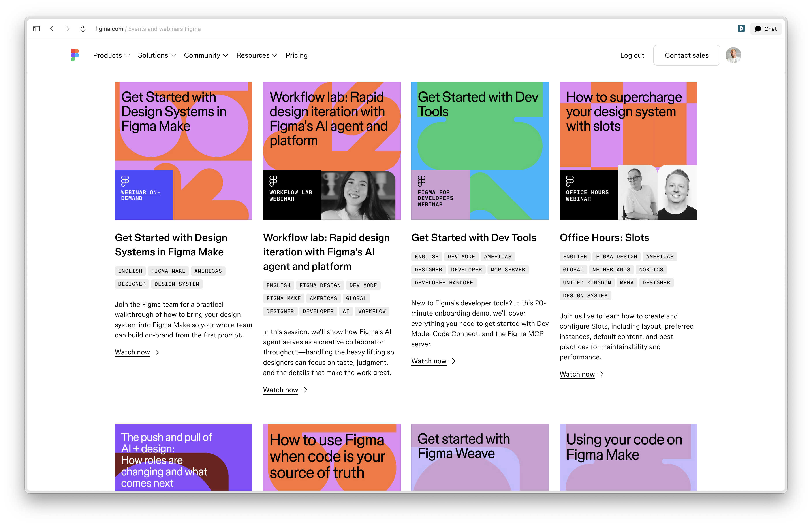Go back to the previous page
This screenshot has width=812, height=526.
pyautogui.click(x=52, y=29)
